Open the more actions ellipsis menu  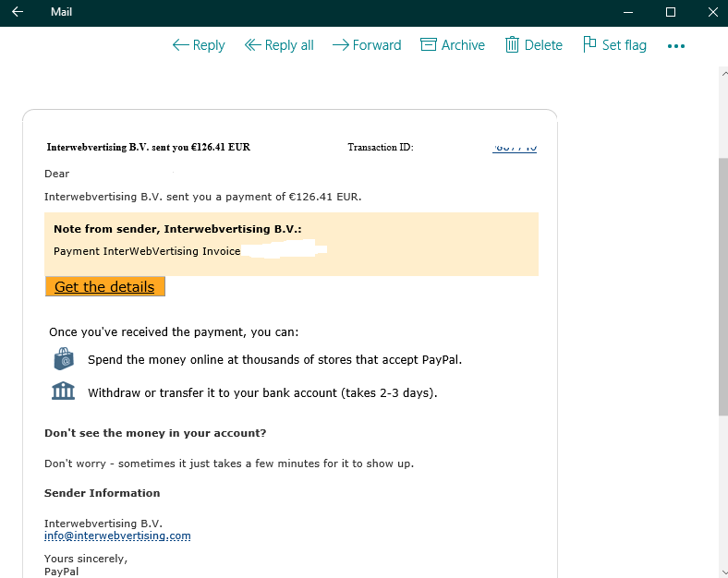676,46
